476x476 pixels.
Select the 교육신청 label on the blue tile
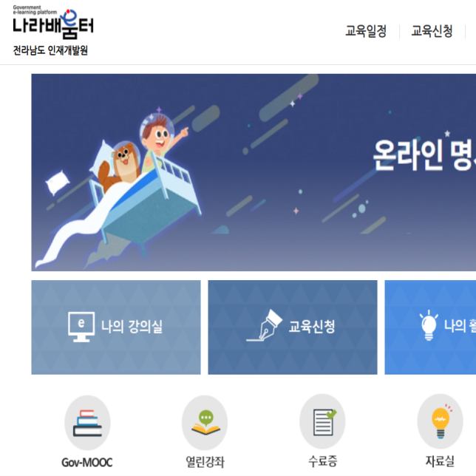pos(311,327)
